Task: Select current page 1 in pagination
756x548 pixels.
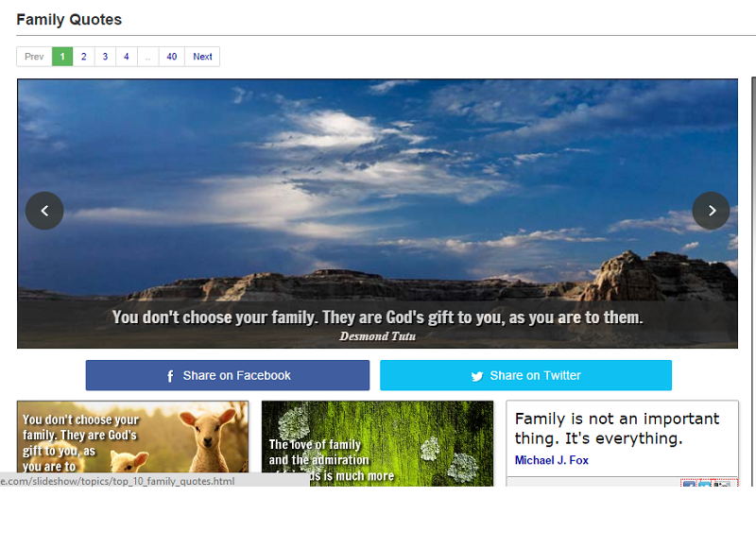Action: [x=62, y=57]
